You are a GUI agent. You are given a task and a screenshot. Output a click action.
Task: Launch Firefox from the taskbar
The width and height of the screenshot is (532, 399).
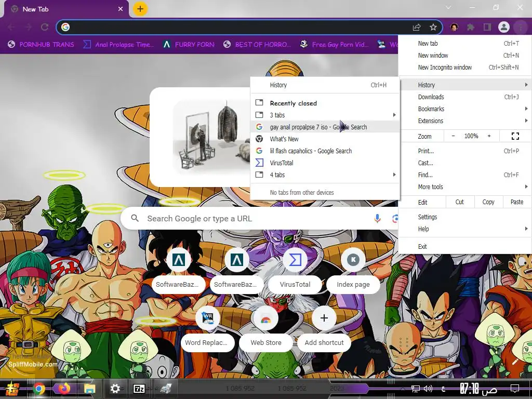64,389
